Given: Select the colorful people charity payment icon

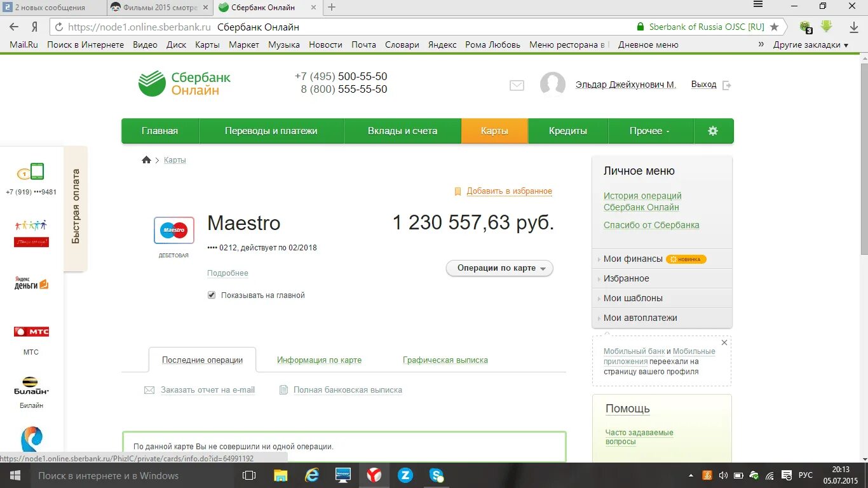Looking at the screenshot, I should tap(31, 233).
